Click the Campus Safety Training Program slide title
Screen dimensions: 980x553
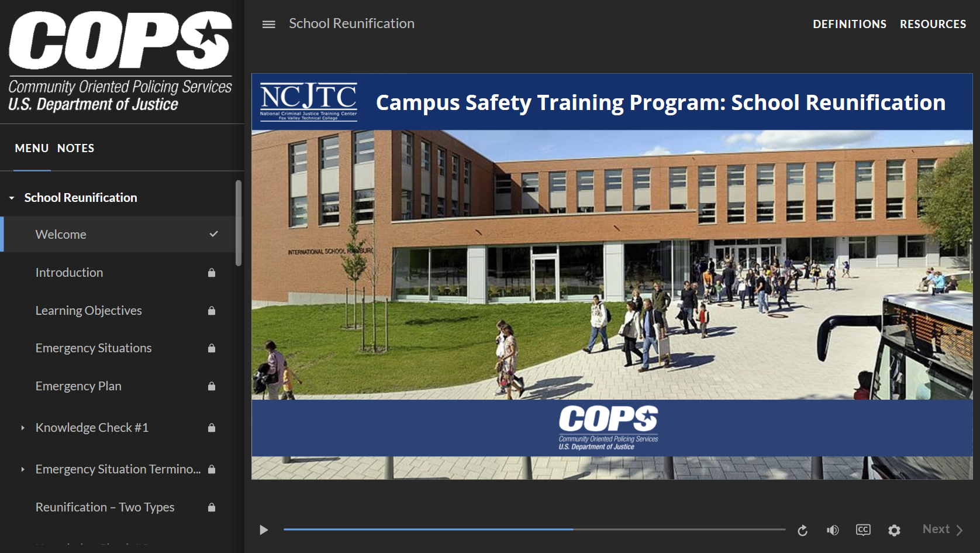[x=660, y=102]
